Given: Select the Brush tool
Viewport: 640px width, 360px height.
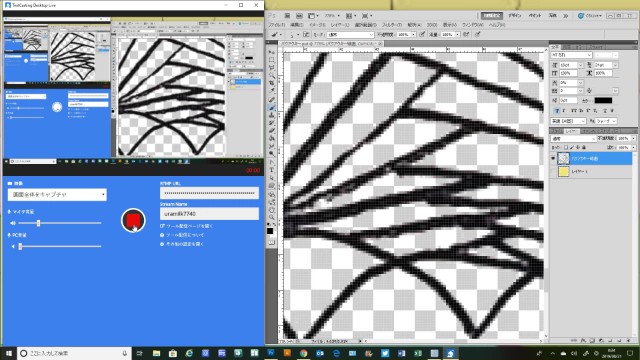Looking at the screenshot, I should (x=271, y=107).
